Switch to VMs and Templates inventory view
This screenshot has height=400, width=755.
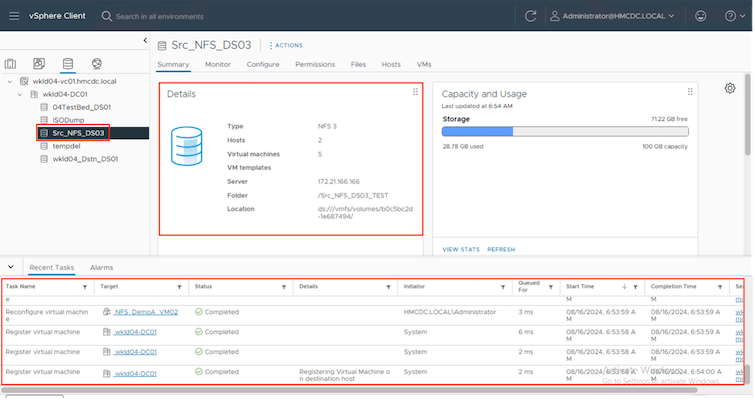click(x=39, y=64)
